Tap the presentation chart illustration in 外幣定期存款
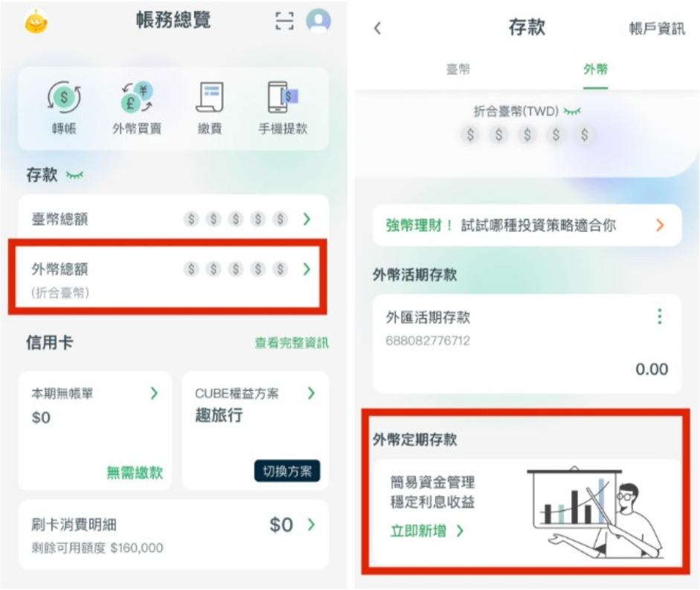The image size is (700, 590). pos(596,513)
